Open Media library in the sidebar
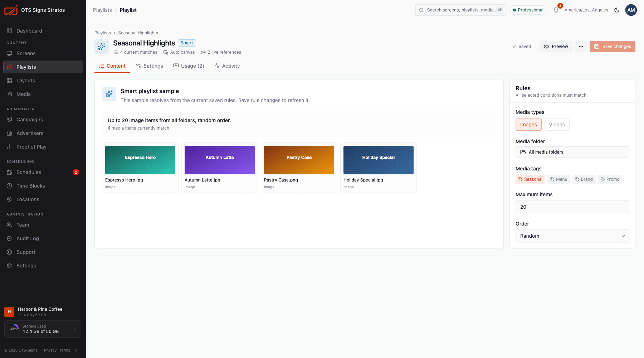Viewport: 644px width, 358px height. point(43,94)
